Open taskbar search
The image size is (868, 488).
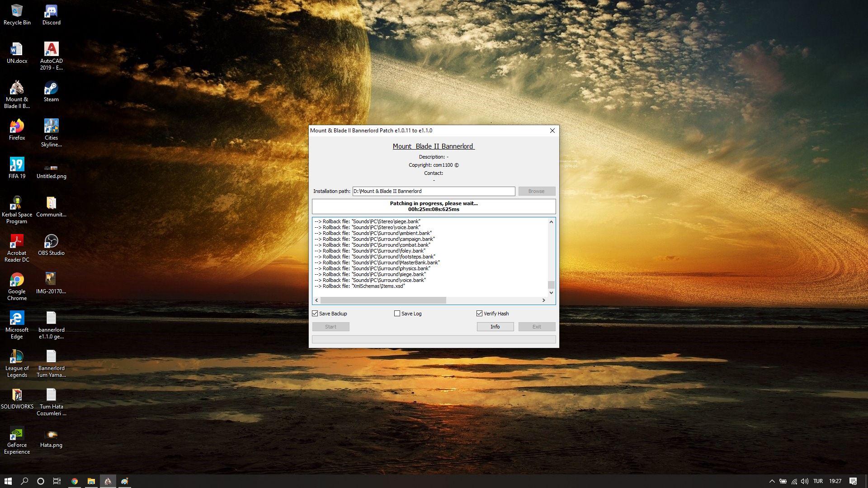(x=24, y=481)
